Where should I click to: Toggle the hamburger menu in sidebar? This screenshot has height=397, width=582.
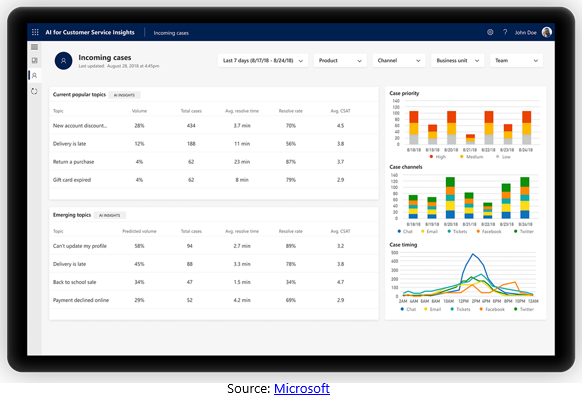[x=35, y=47]
